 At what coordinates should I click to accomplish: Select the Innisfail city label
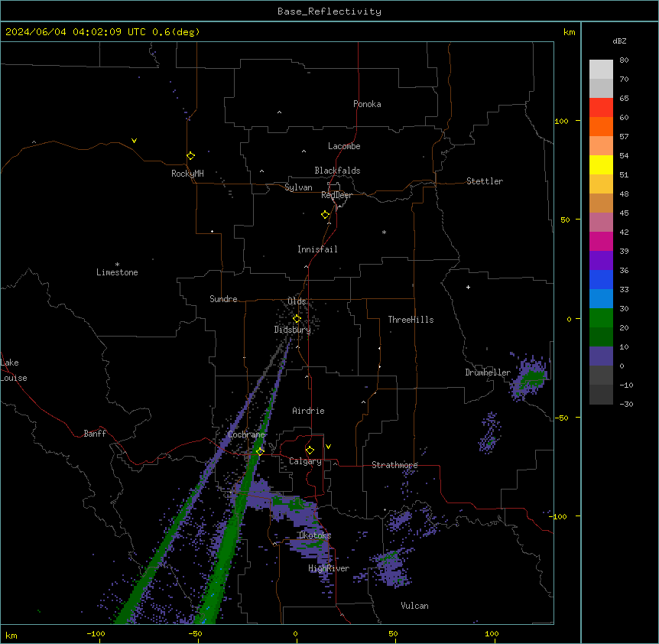coord(317,249)
